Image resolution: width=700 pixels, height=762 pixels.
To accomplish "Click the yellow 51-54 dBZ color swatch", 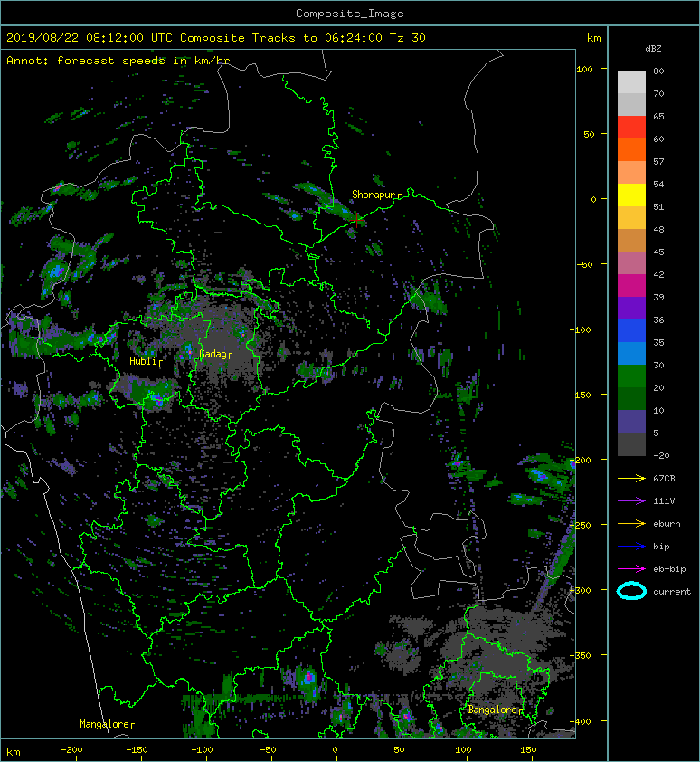I will click(x=631, y=195).
